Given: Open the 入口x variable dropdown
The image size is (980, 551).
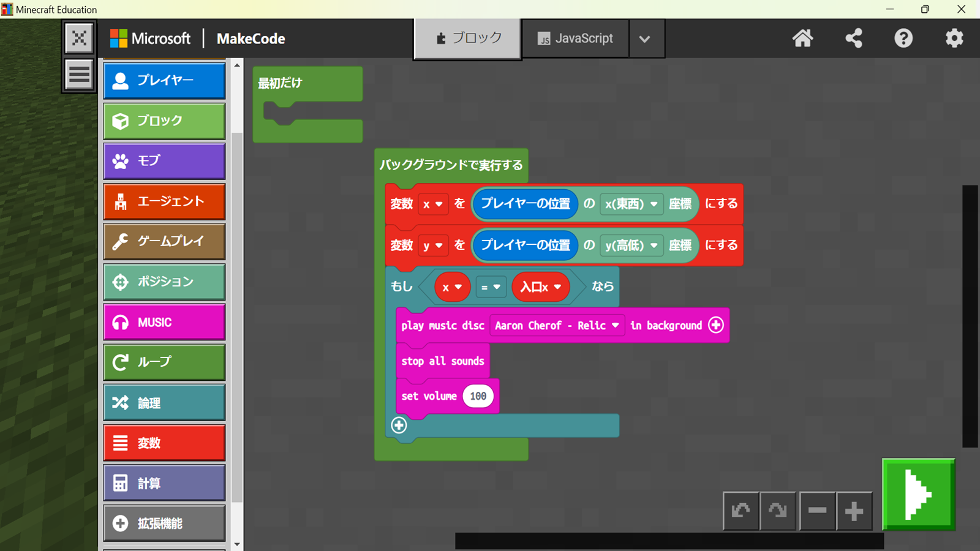Looking at the screenshot, I should point(541,287).
